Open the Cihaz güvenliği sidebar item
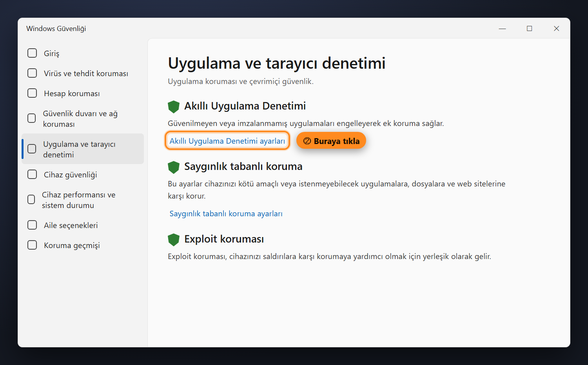The image size is (588, 365). coord(83,175)
